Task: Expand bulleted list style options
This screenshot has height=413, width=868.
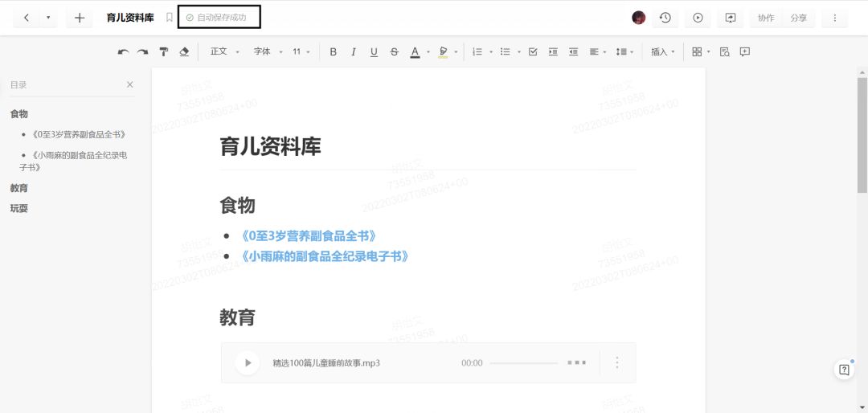Action: tap(518, 52)
